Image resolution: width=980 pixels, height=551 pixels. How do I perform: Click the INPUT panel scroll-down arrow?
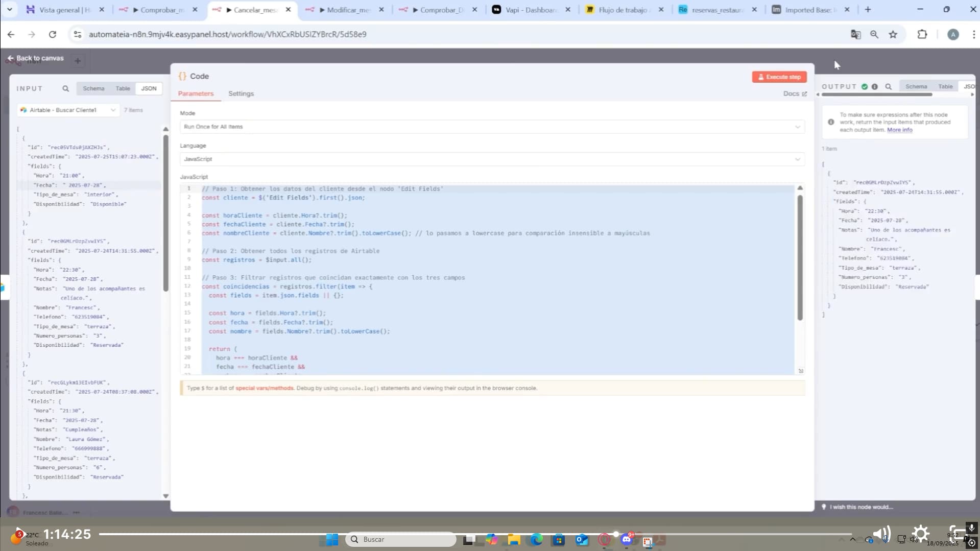click(165, 496)
